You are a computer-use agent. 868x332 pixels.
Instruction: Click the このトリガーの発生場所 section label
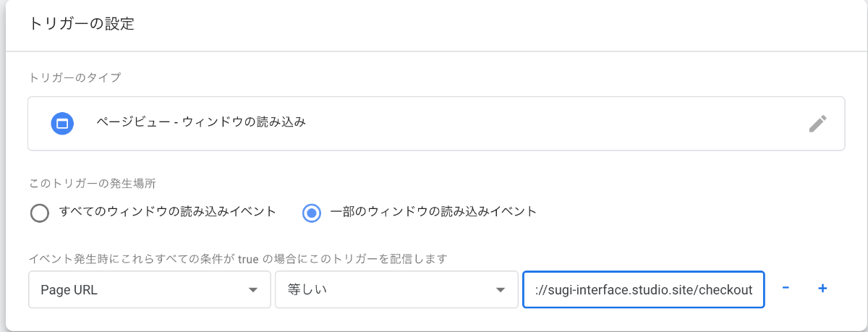(x=90, y=184)
